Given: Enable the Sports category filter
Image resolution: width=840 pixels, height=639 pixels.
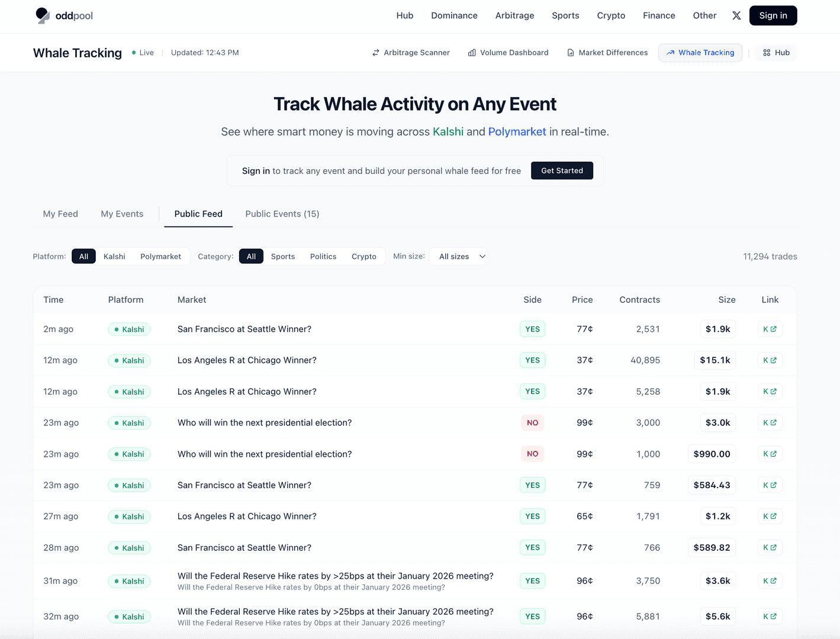Looking at the screenshot, I should pyautogui.click(x=282, y=256).
